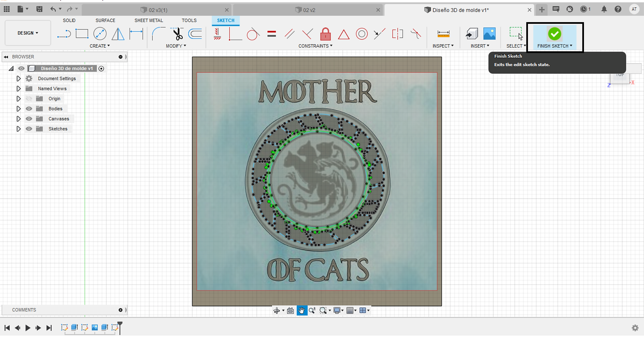Click the Zoom tool in navigation bar
644x346 pixels.
[x=312, y=310]
